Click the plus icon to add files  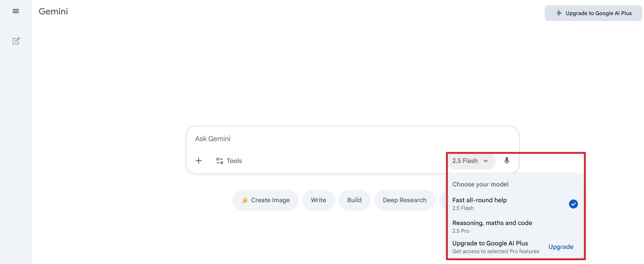(x=199, y=161)
